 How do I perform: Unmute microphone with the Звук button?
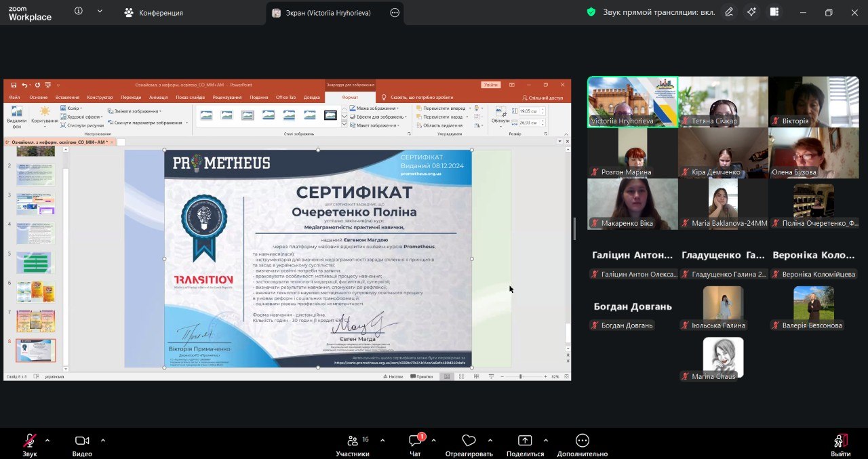[29, 441]
